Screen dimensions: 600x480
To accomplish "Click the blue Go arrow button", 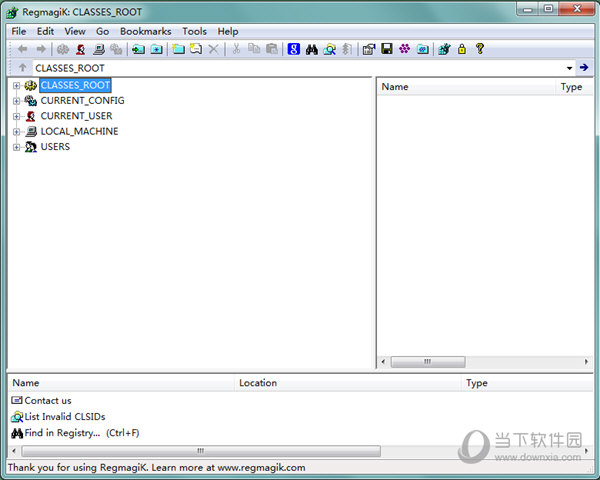I will pos(584,68).
